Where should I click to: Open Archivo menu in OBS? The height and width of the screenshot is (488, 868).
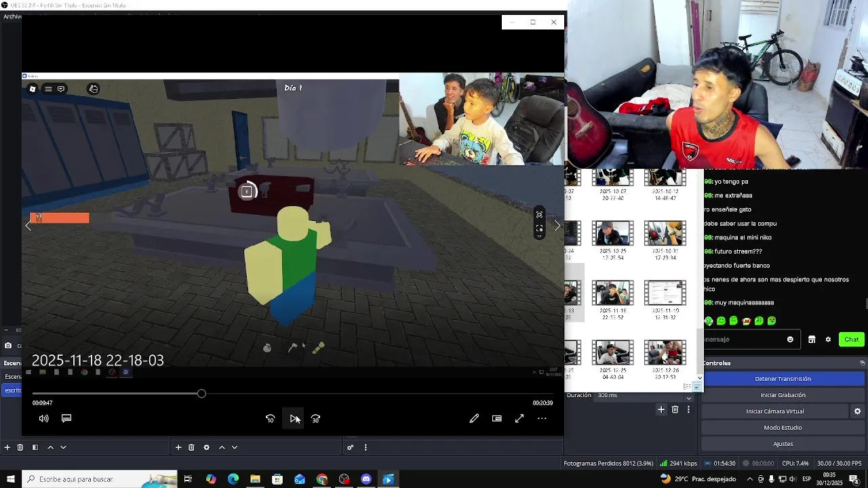point(12,16)
